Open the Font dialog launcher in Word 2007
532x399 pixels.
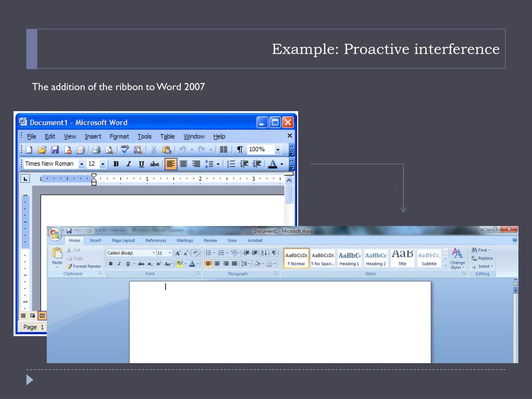(198, 273)
